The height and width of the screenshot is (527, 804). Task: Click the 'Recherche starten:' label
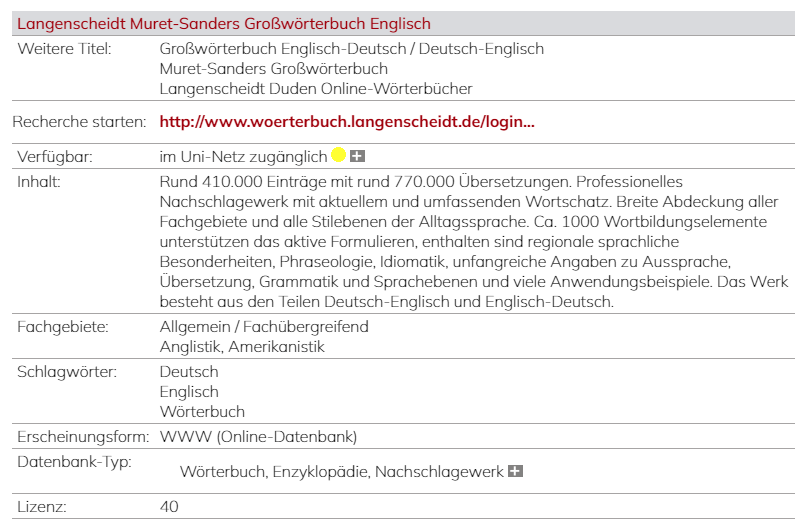76,122
